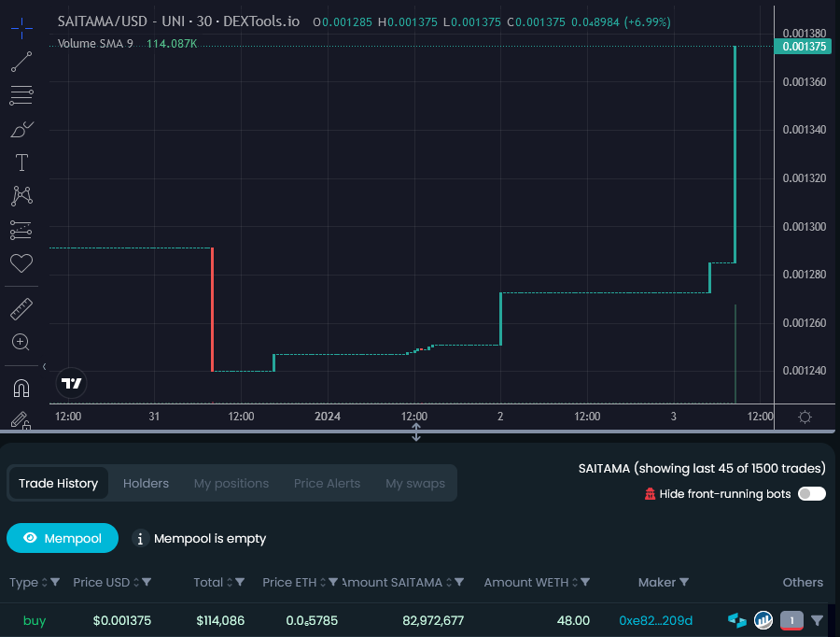Open the Fibonacci retracement lines tool
This screenshot has height=637, width=840.
21,95
